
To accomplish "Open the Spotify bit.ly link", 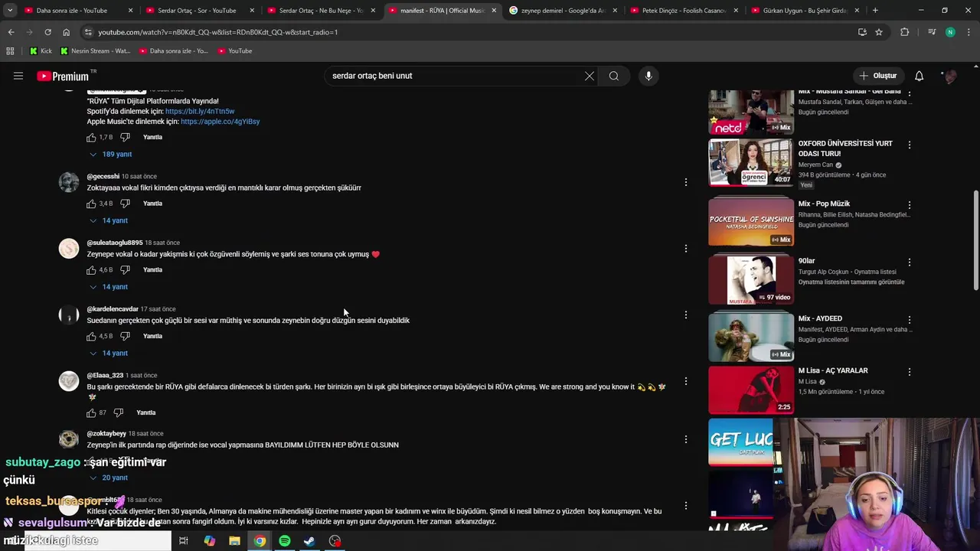I will 200,112.
